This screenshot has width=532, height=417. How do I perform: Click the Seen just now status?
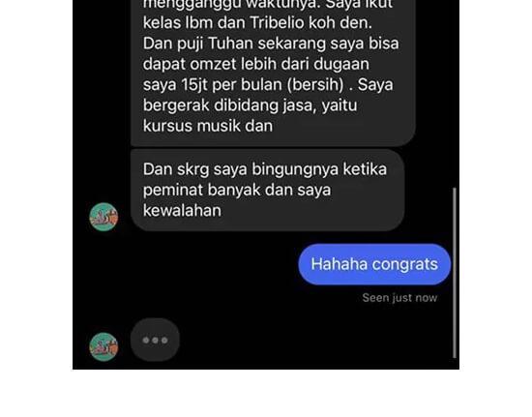(x=399, y=298)
